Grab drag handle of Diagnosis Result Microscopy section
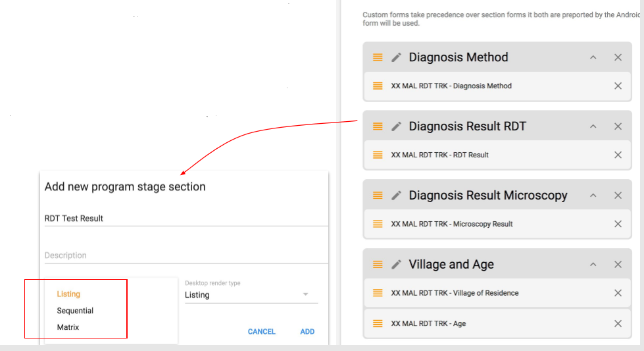Image resolution: width=644 pixels, height=351 pixels. point(378,195)
